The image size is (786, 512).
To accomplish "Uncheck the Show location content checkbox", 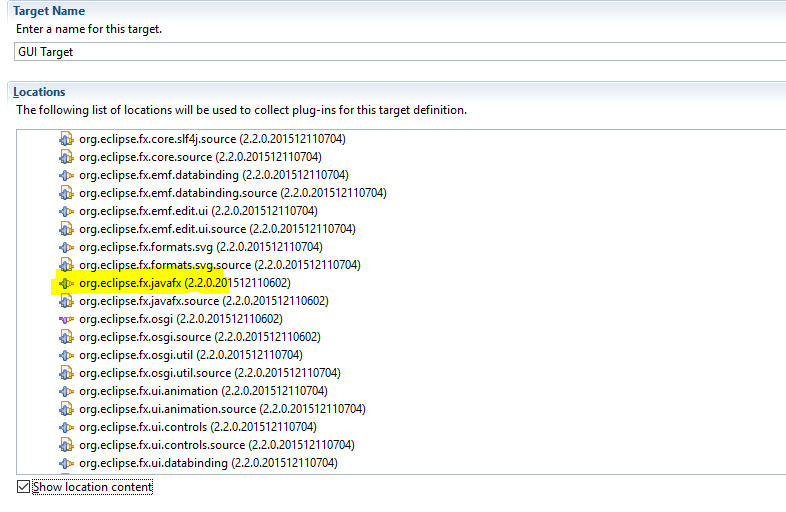I will 23,486.
